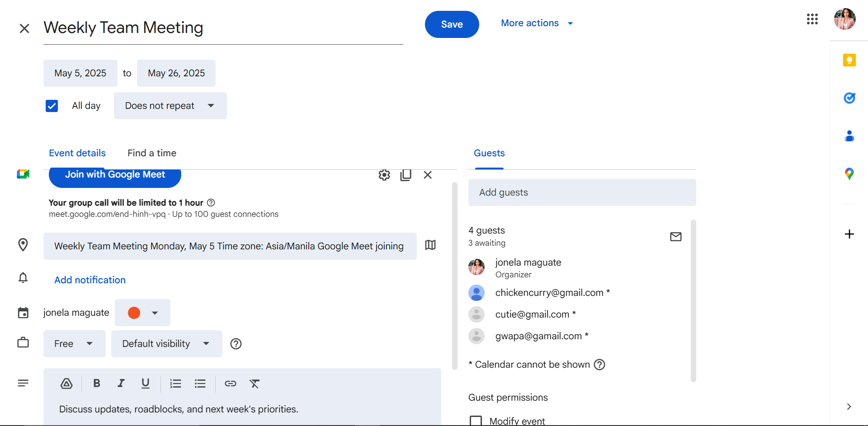
Task: Click the event details vertical scrollbar
Action: click(x=455, y=276)
